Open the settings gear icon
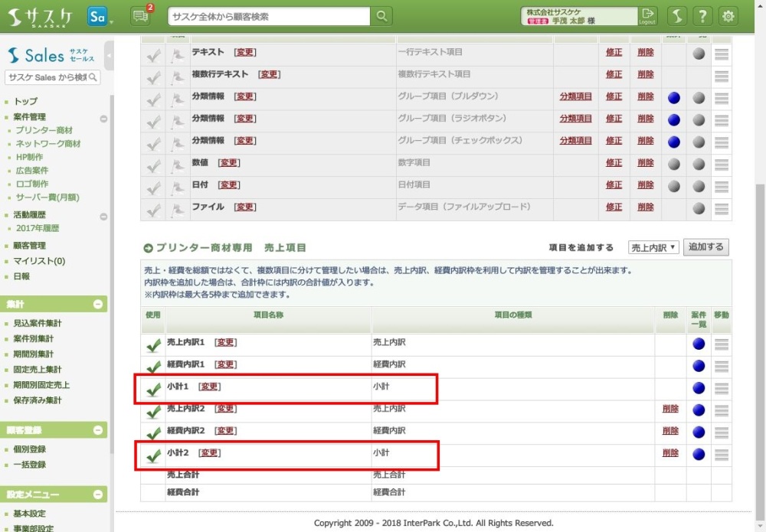This screenshot has width=766, height=532. (x=728, y=16)
